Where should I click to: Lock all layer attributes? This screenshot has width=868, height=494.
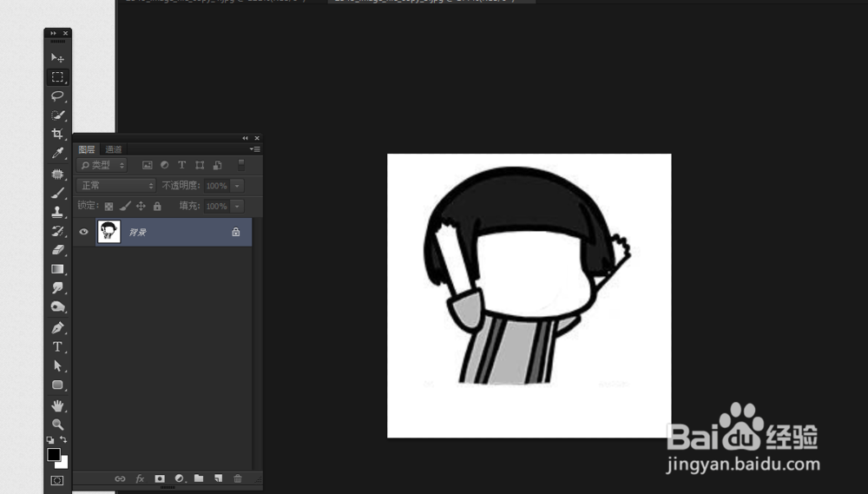[x=157, y=206]
